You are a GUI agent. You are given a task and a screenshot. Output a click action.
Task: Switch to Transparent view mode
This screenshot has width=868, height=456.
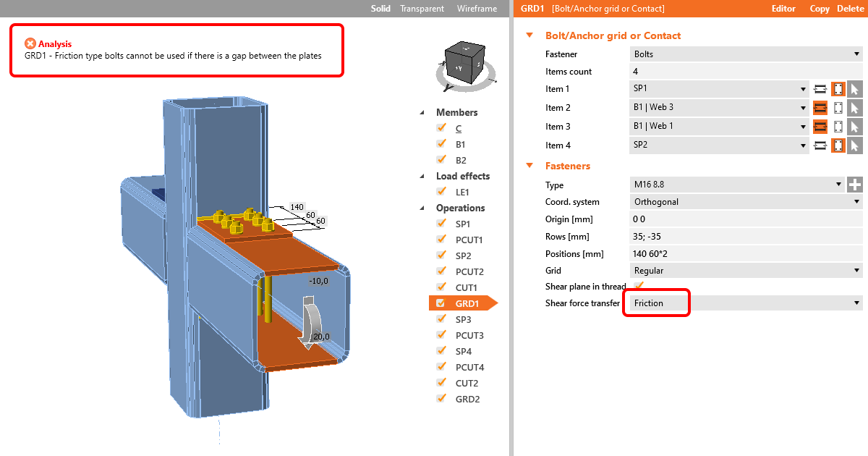[422, 9]
